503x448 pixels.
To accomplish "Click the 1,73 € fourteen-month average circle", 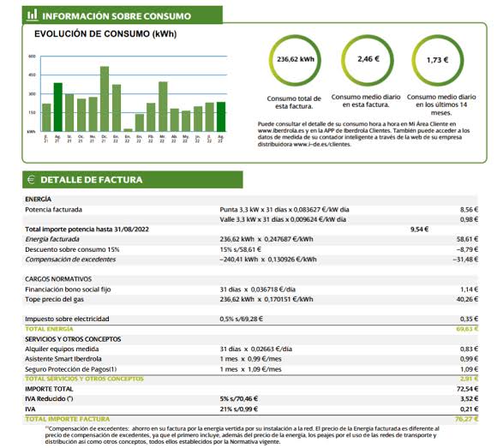I will click(438, 60).
